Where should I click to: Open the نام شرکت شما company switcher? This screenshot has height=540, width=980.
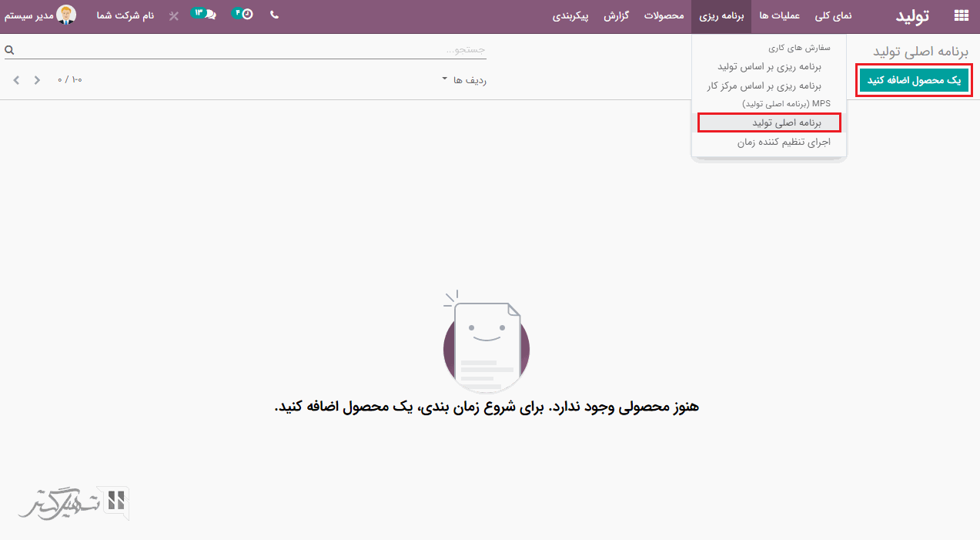(x=129, y=15)
